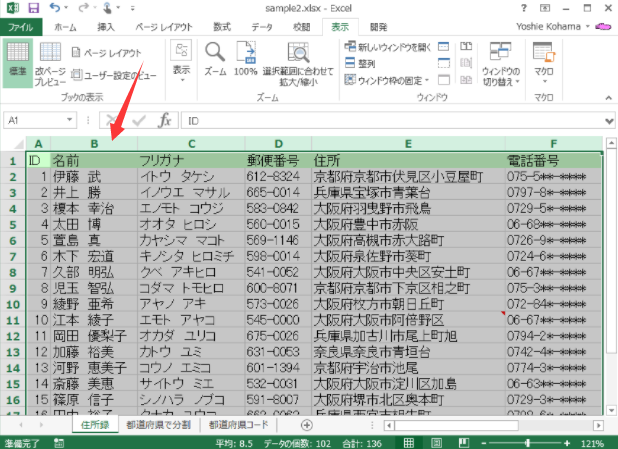Select row 5 header
The image size is (618, 449).
pyautogui.click(x=13, y=225)
